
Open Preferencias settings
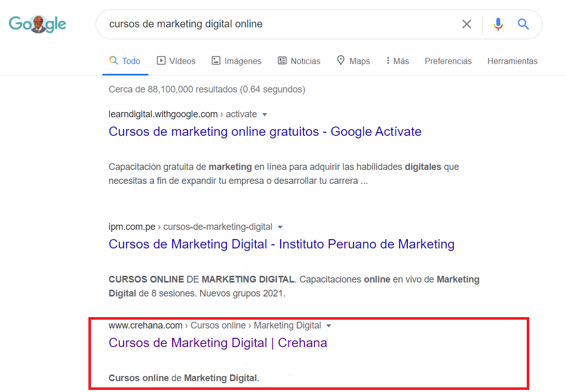[x=448, y=61]
